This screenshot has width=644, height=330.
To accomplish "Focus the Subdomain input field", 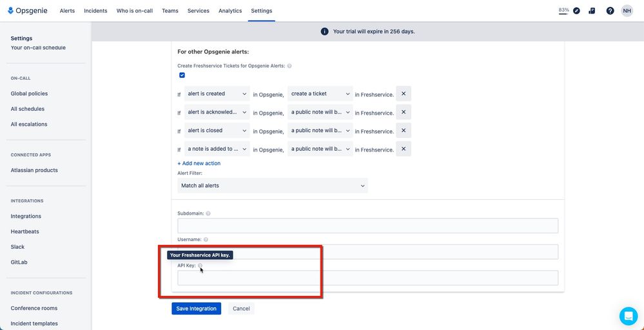I will (x=367, y=226).
